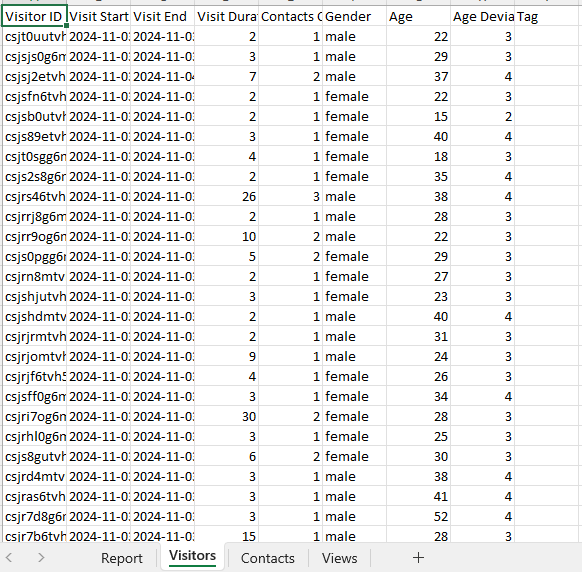Click the Tag header cell
The width and height of the screenshot is (582, 572).
point(548,16)
